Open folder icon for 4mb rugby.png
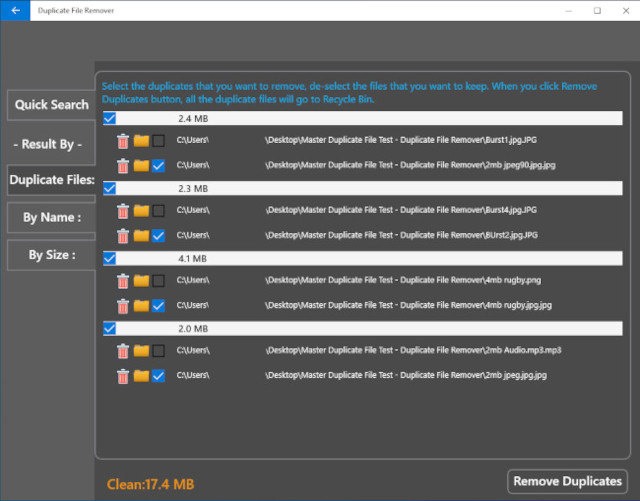This screenshot has height=501, width=640. [x=141, y=281]
